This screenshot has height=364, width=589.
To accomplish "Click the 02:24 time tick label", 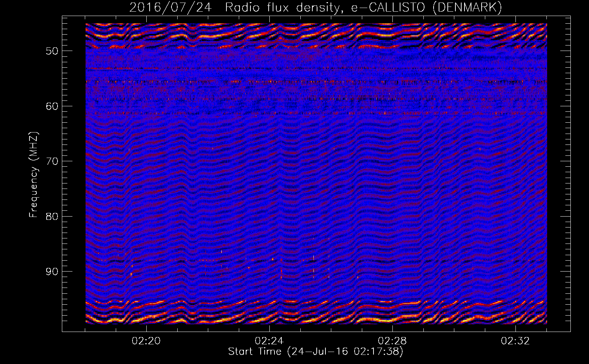I will [269, 341].
